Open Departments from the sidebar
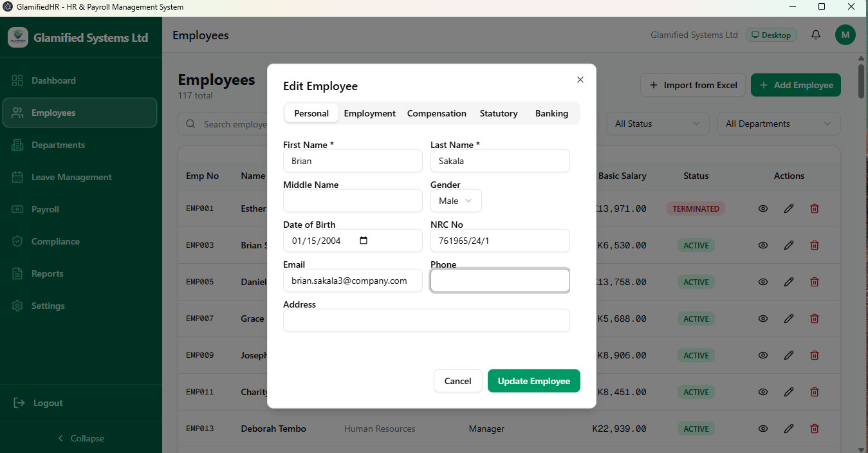 point(80,145)
